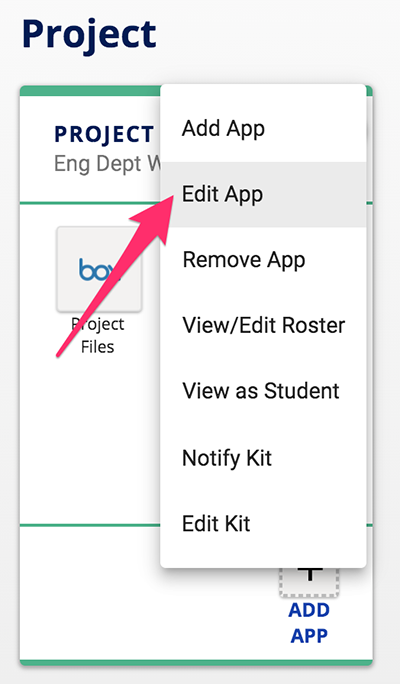Click the Eng Dept subtitle text
The image size is (400, 684).
click(107, 164)
